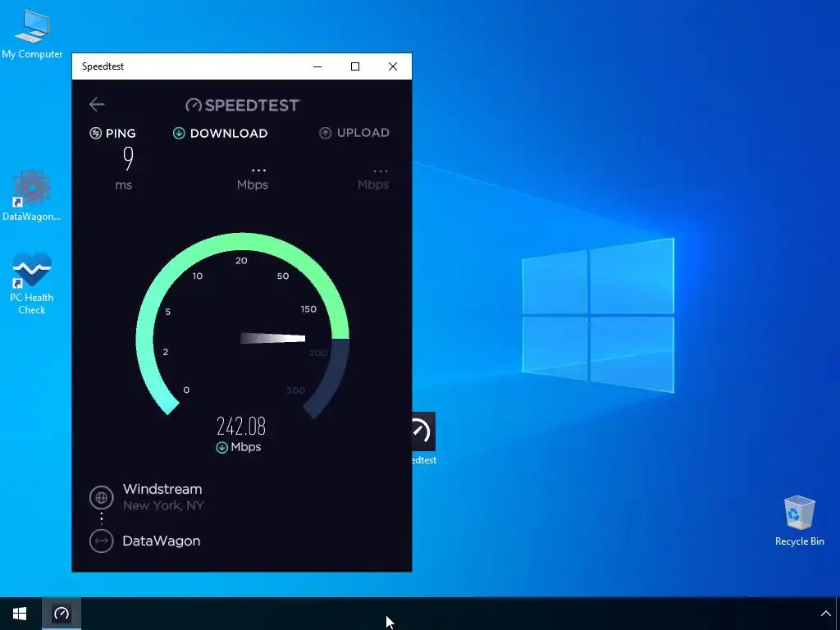Click the 242.08 download speed reading
Viewport: 840px width, 630px height.
coord(241,427)
